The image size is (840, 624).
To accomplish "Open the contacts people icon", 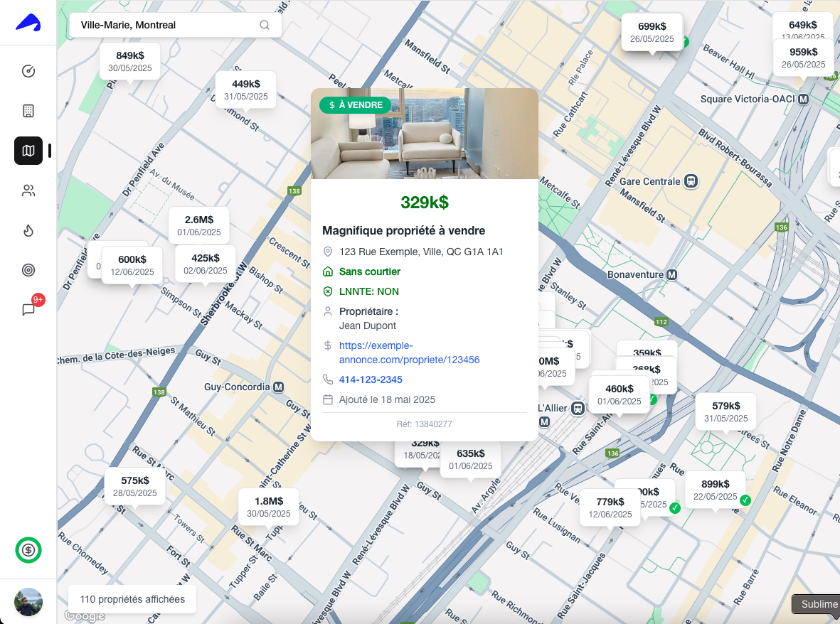I will tap(28, 190).
